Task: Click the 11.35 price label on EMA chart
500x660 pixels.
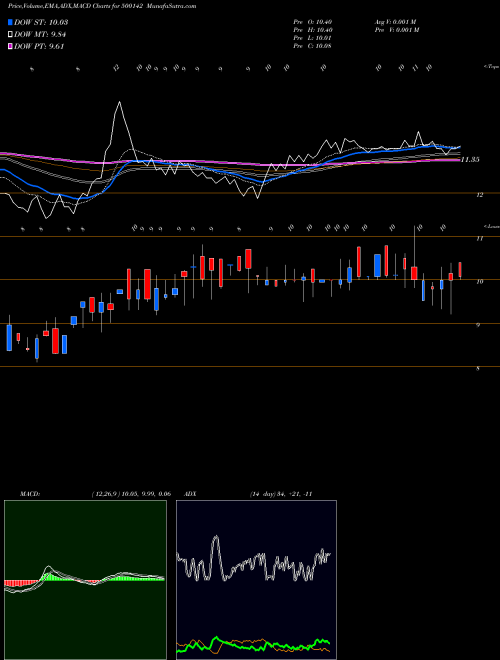Action: 470,160
